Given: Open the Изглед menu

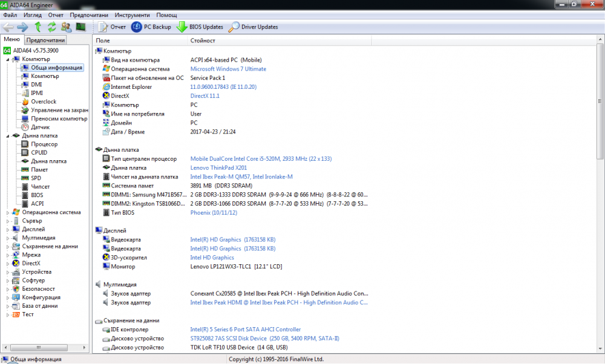Looking at the screenshot, I should [x=33, y=15].
